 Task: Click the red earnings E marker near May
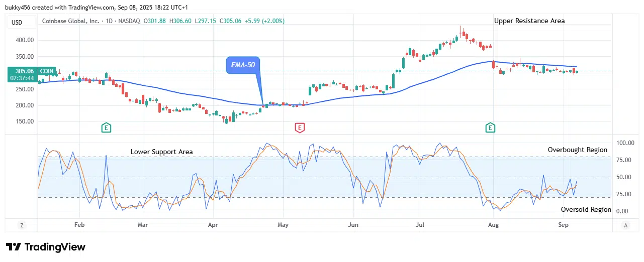coord(300,128)
